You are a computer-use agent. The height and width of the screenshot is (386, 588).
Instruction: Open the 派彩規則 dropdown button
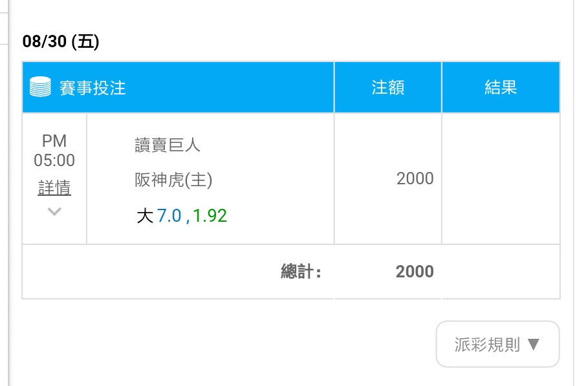(x=497, y=344)
